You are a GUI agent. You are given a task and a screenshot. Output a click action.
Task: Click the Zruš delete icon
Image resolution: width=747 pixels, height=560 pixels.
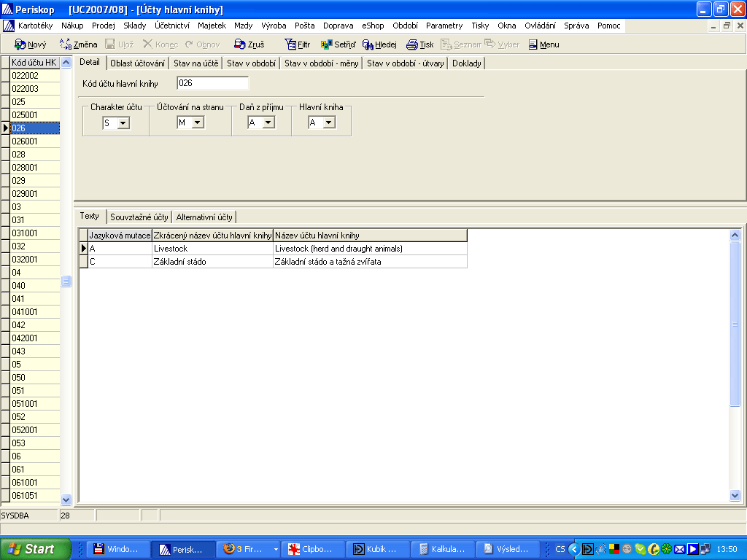[x=239, y=44]
